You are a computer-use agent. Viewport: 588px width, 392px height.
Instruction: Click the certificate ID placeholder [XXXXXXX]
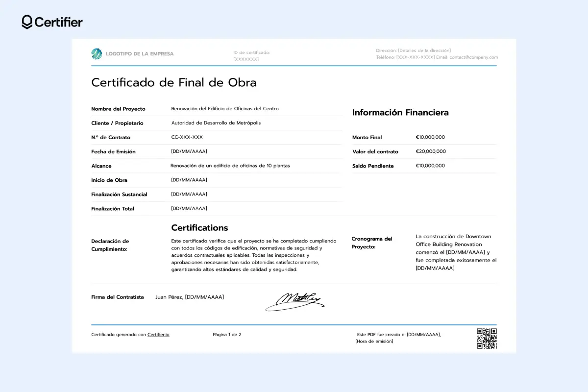(x=245, y=58)
